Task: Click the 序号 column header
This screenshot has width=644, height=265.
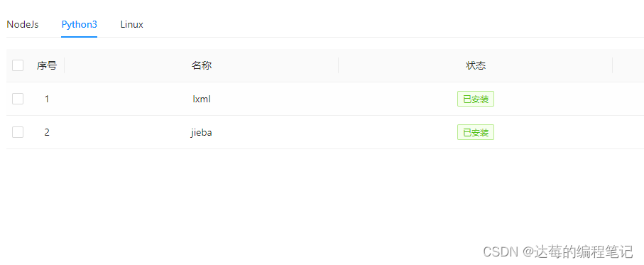Action: pyautogui.click(x=47, y=65)
